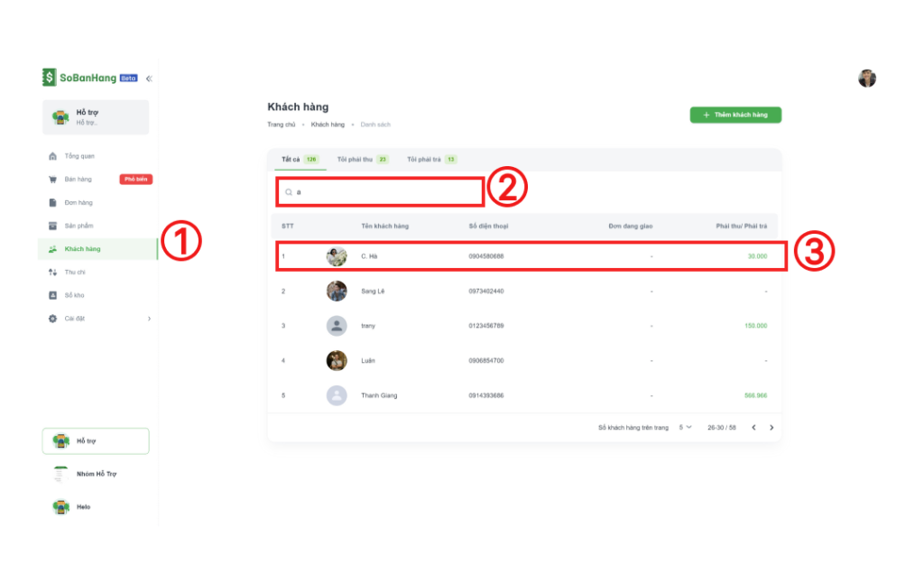
Task: Click the Tổng quan home icon
Action: (x=53, y=156)
